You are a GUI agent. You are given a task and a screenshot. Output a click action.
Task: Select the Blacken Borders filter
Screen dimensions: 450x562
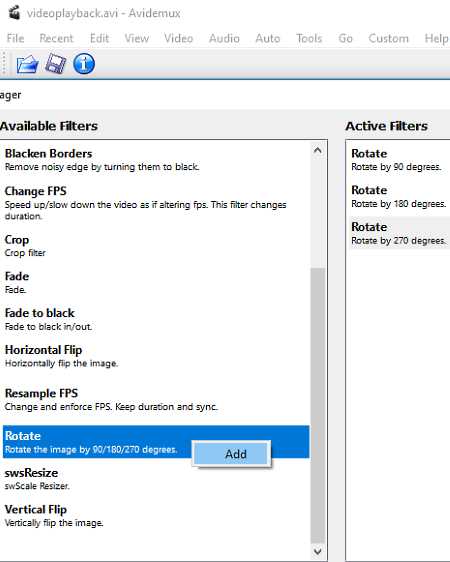tap(156, 159)
